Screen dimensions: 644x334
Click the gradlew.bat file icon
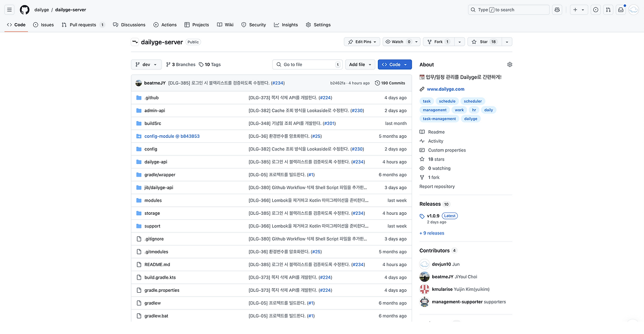[139, 316]
